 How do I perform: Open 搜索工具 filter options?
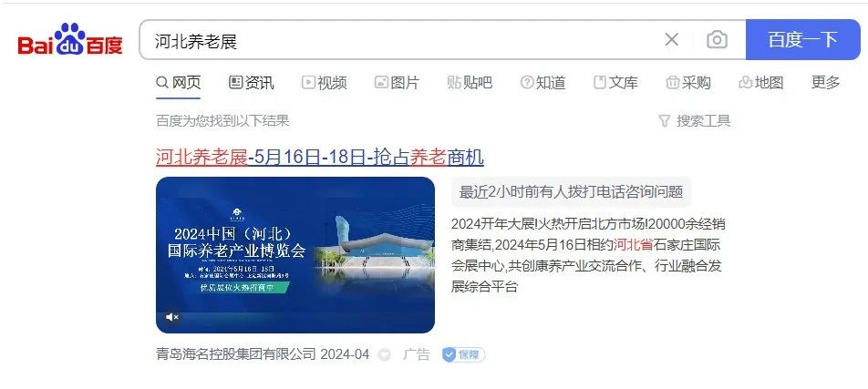[x=695, y=120]
